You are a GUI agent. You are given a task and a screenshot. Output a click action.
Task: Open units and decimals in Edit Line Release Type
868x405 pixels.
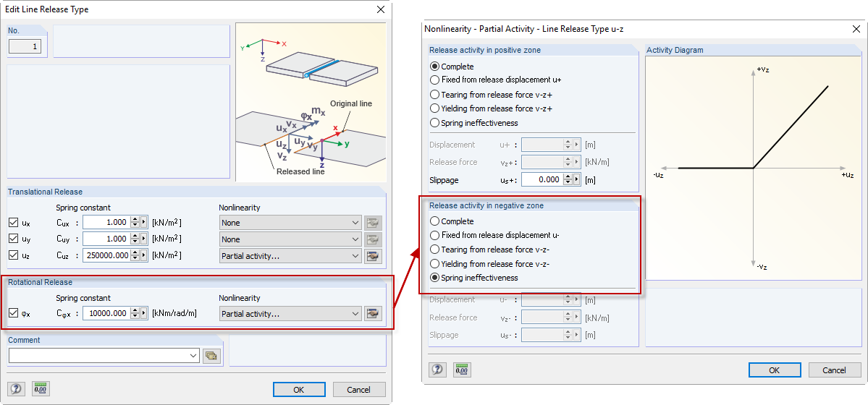pyautogui.click(x=40, y=389)
